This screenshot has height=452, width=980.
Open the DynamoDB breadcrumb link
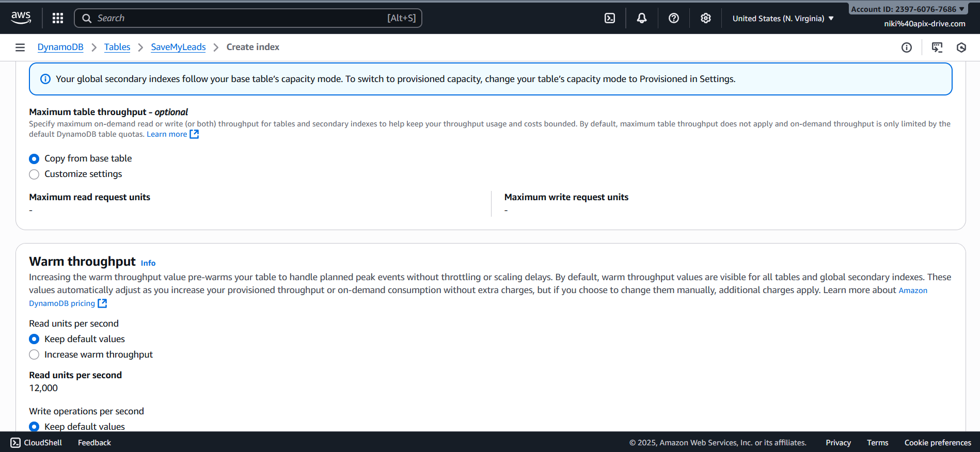coord(60,47)
